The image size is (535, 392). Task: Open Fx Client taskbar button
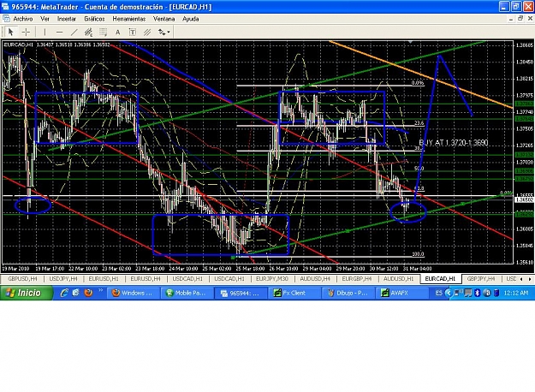tap(294, 293)
